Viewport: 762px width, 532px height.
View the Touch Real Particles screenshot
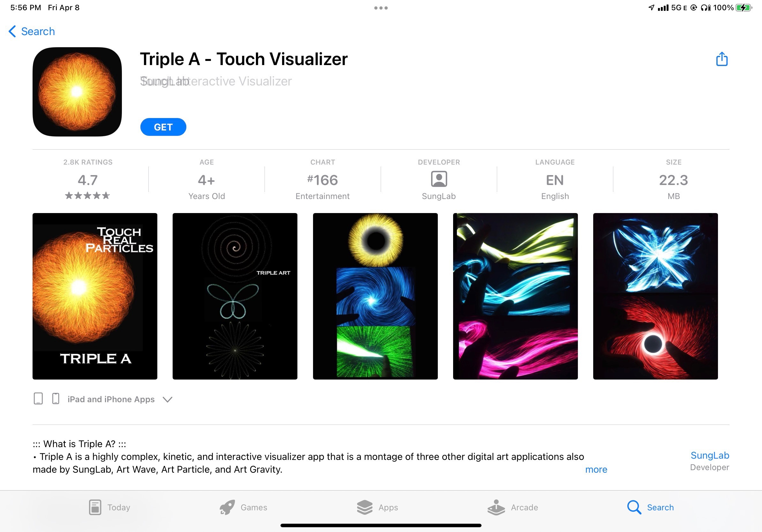point(95,296)
